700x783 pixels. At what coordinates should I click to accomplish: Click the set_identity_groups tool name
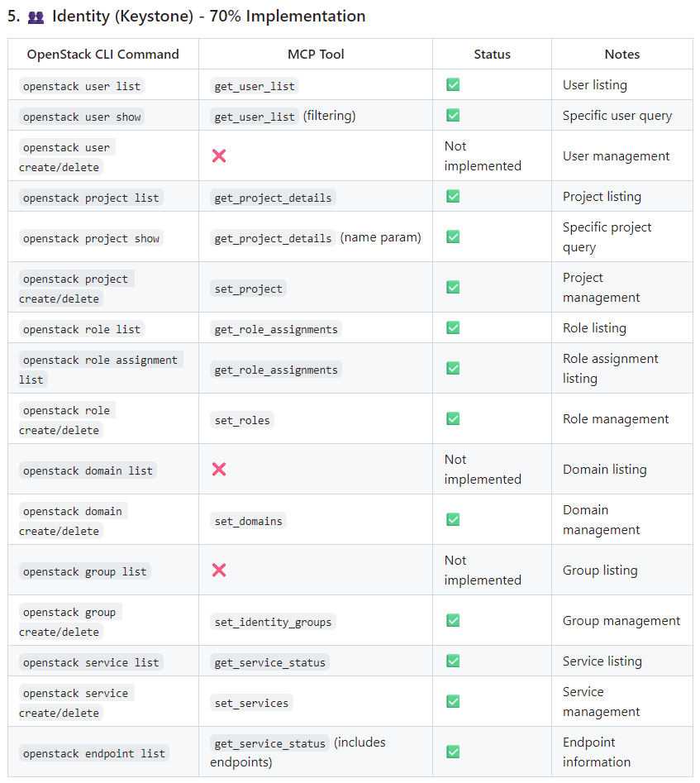(x=273, y=622)
